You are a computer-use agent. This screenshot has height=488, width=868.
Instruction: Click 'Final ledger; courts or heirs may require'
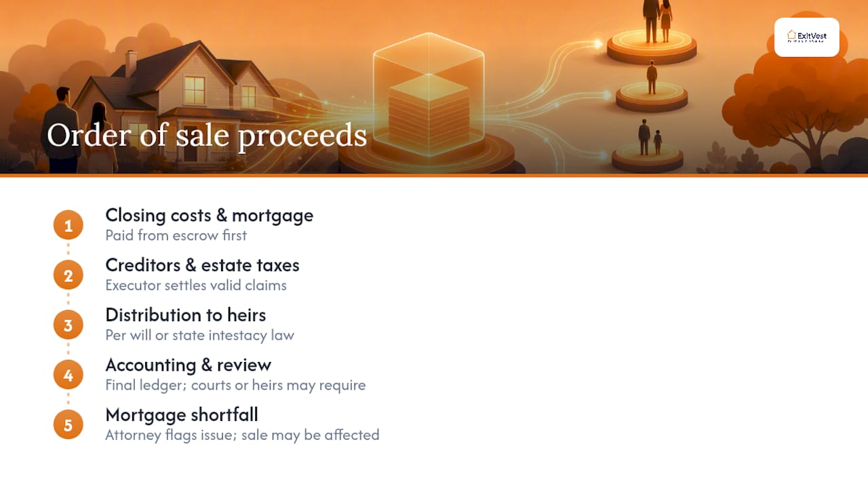(235, 385)
